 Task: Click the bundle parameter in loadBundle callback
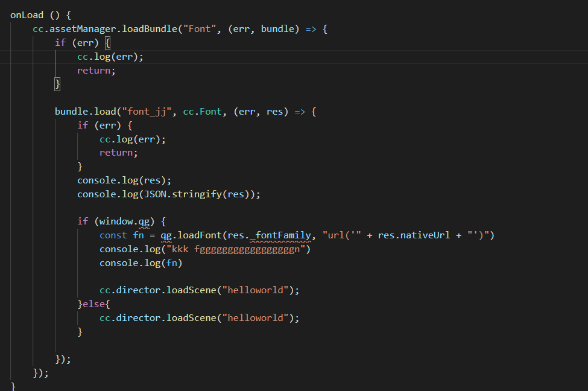point(277,29)
